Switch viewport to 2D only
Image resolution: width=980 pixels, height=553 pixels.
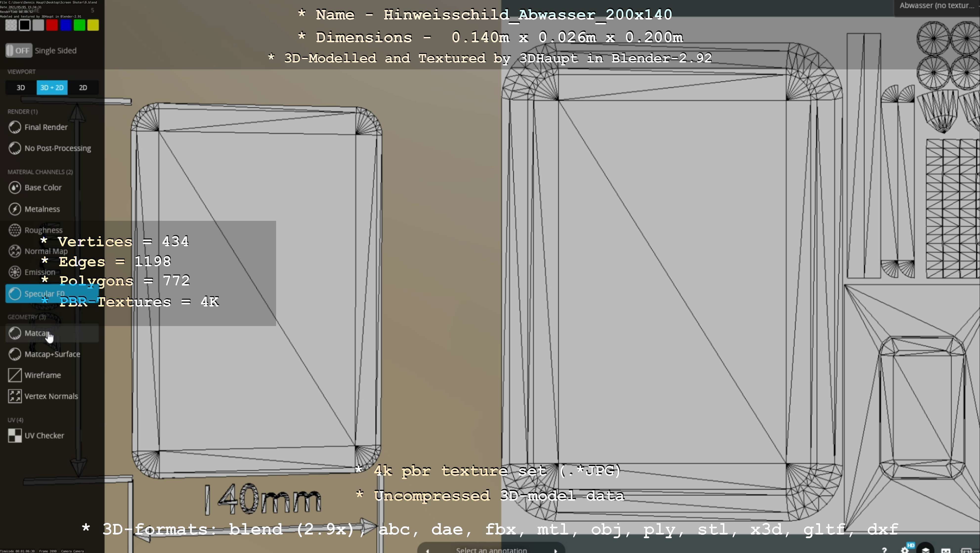[x=83, y=88]
